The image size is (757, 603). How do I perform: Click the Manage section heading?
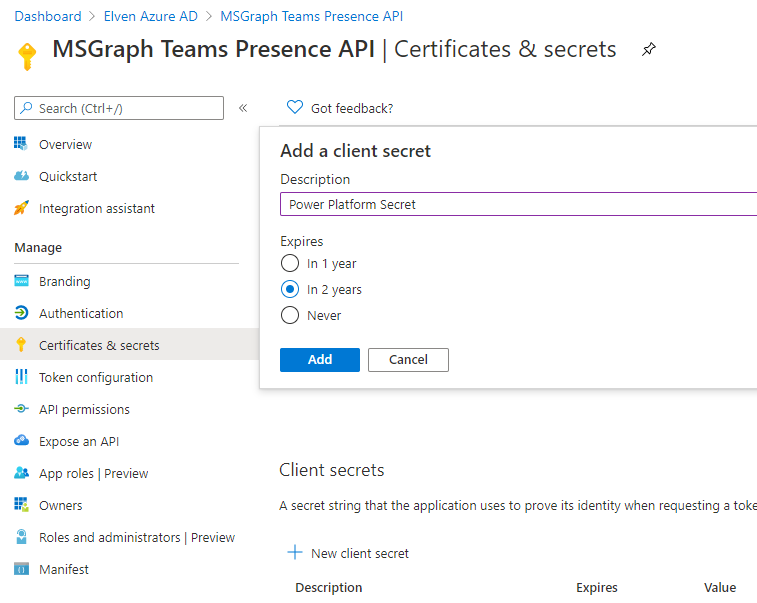click(38, 247)
